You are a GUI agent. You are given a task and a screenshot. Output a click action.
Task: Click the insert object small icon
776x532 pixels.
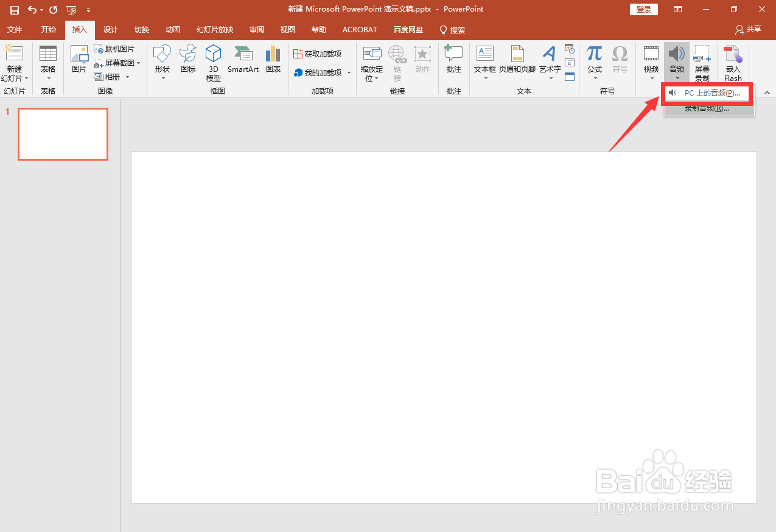coord(570,77)
